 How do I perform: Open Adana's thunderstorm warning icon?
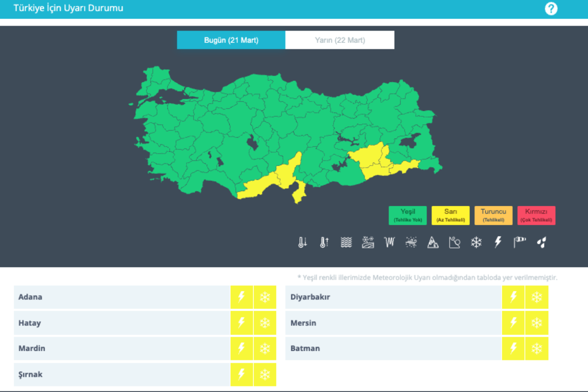click(241, 297)
